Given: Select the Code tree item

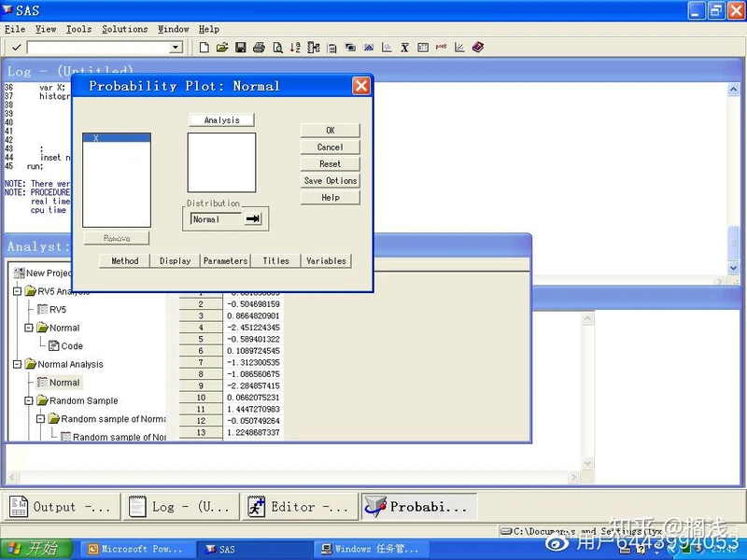Looking at the screenshot, I should (65, 345).
